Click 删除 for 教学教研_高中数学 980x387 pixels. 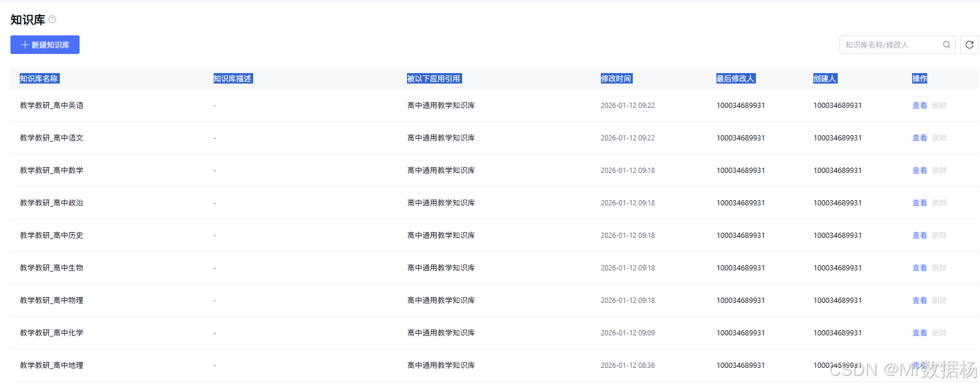point(939,171)
